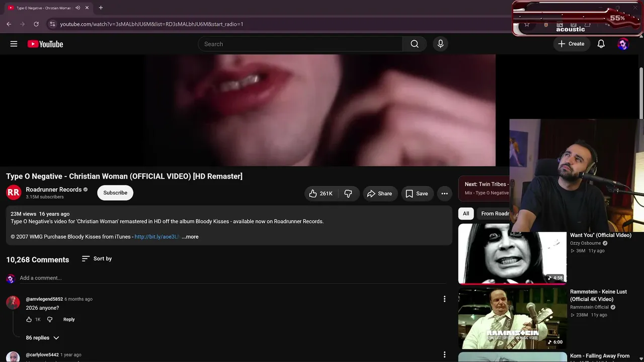Reply to the "2026 anyone?" comment
Image resolution: width=644 pixels, height=362 pixels.
69,319
